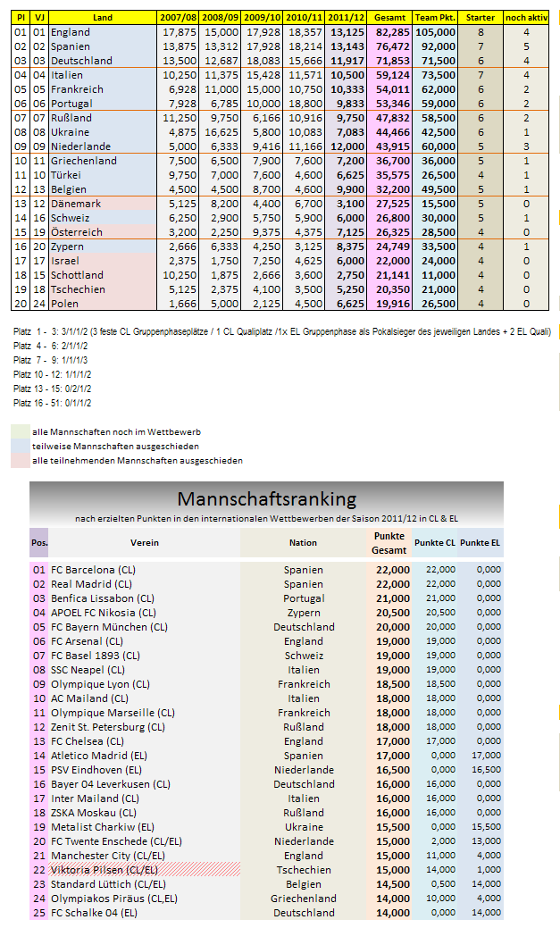Select the 'Polen' country cell
560x928 pixels.
(x=103, y=304)
